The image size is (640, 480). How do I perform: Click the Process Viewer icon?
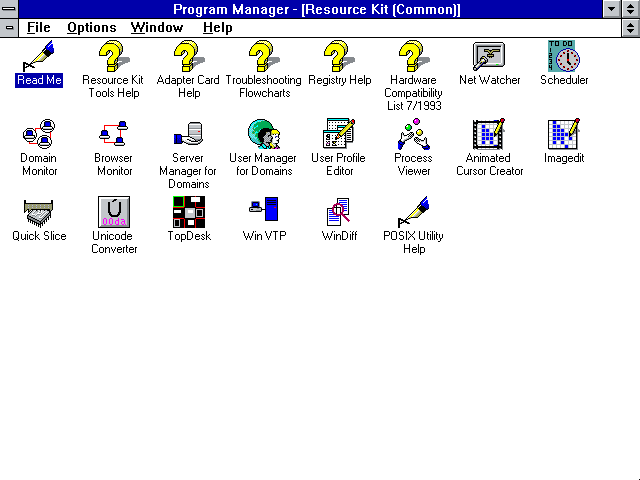tap(413, 133)
